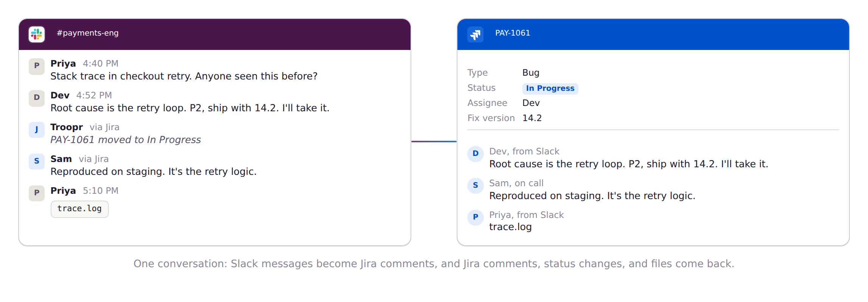Select Priya's avatar on the 4:40 PM message

(37, 67)
